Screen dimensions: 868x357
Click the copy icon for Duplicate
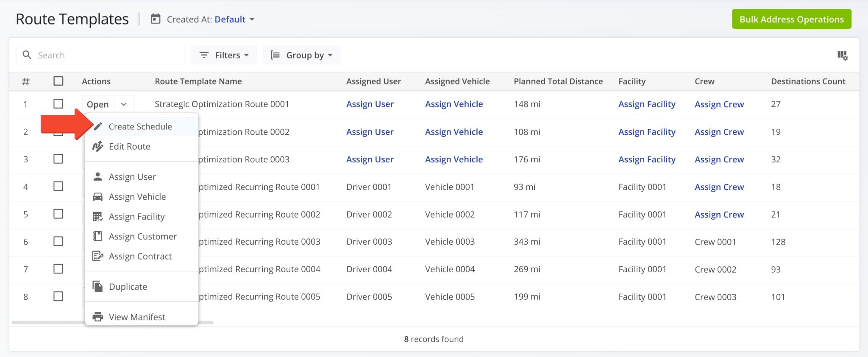tap(98, 287)
